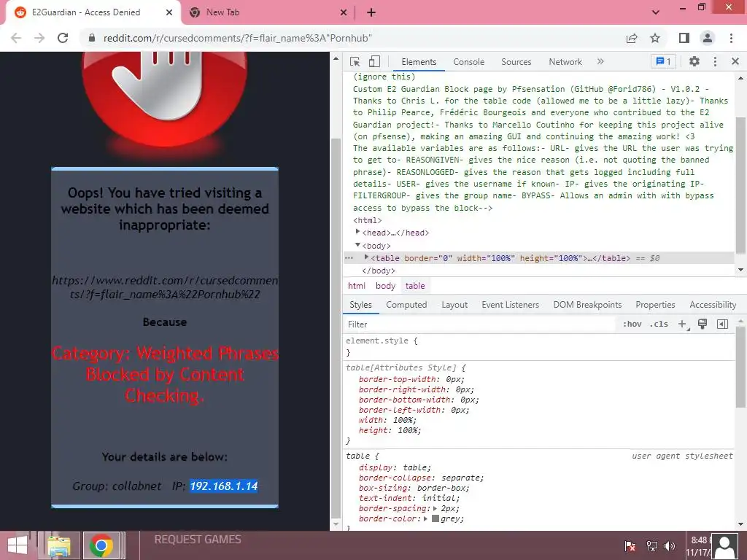
Task: Click the <html> tag line
Action: pos(368,220)
